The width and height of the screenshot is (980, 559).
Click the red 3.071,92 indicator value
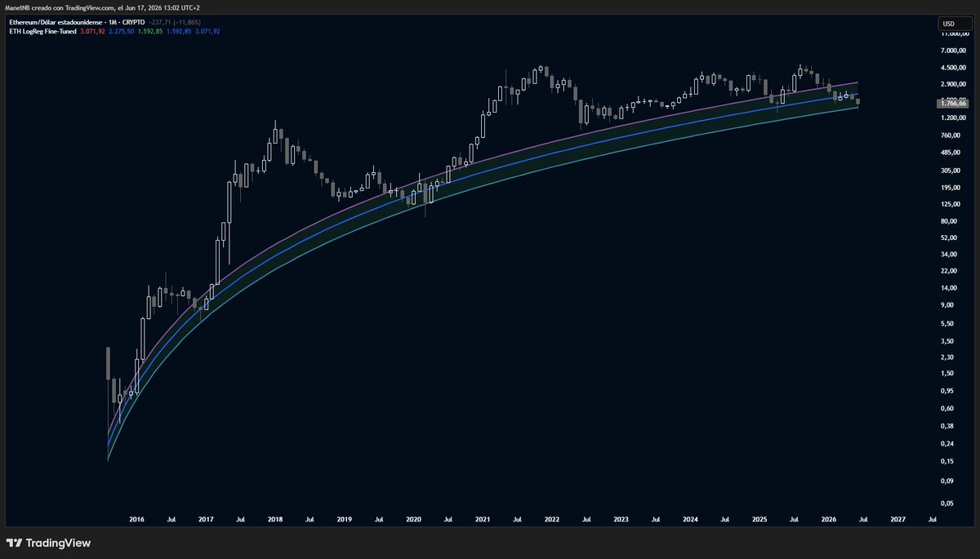point(92,31)
